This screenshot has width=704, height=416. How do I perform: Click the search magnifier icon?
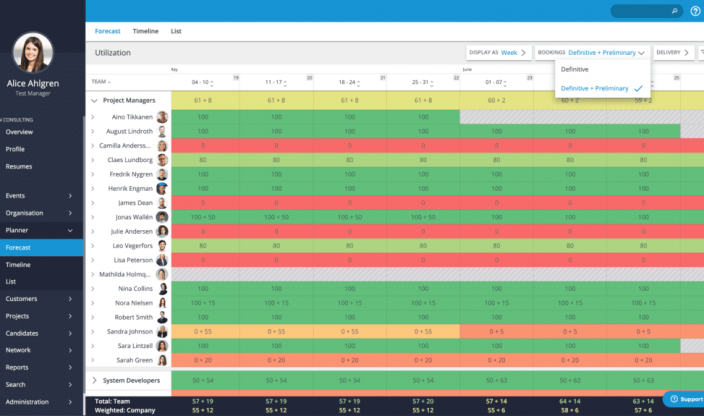coord(674,11)
